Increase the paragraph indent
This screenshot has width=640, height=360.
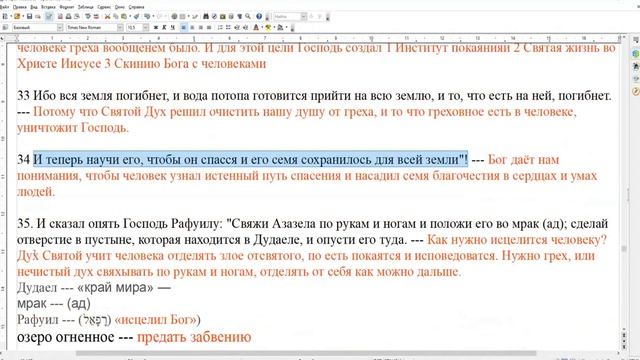(245, 27)
